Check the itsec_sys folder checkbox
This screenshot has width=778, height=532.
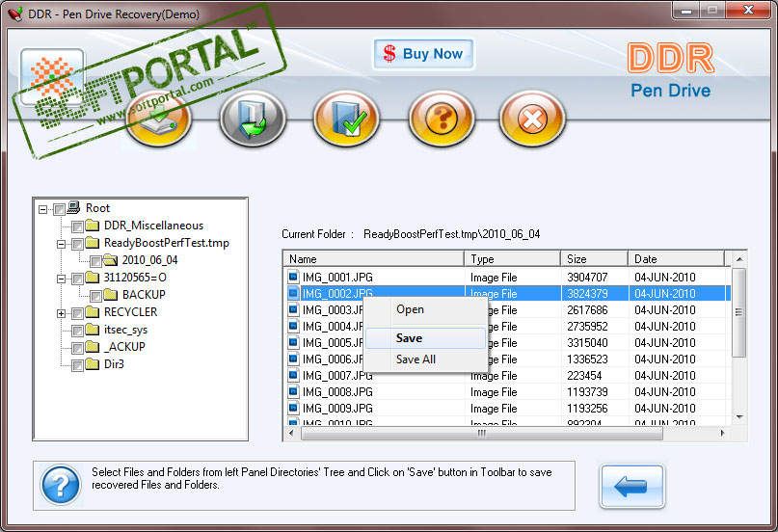tap(77, 332)
